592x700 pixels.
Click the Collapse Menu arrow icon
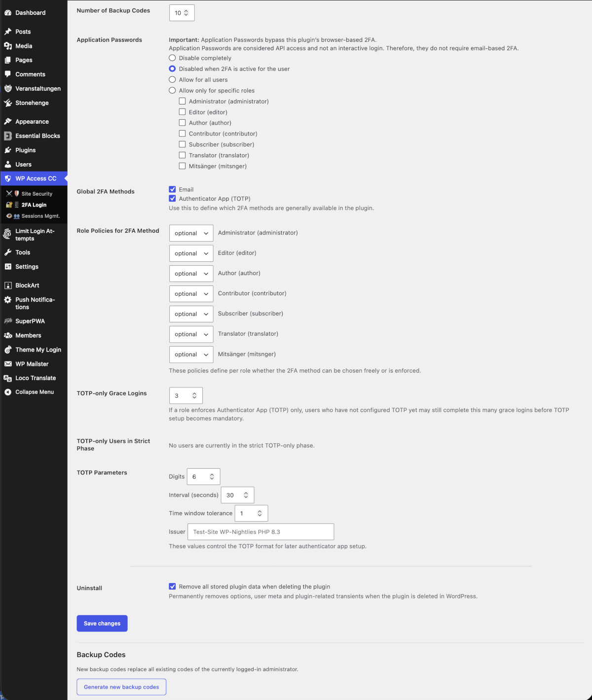pyautogui.click(x=8, y=392)
